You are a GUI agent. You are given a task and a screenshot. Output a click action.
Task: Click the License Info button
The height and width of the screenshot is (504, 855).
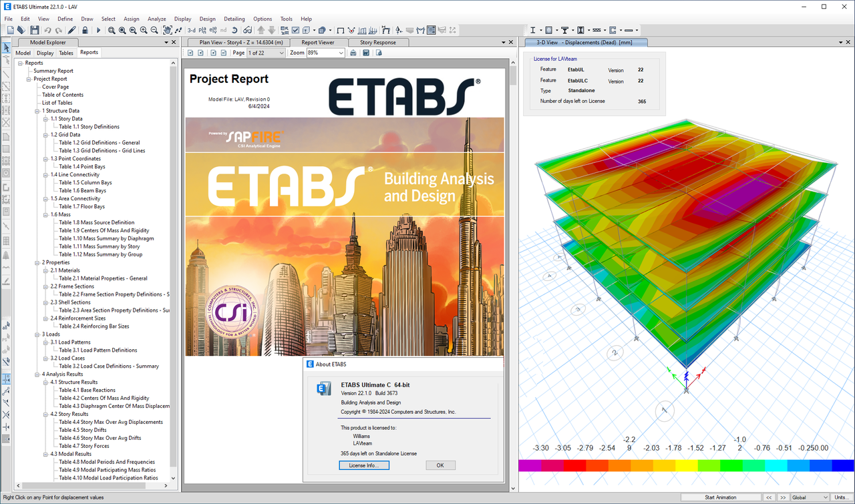point(363,465)
